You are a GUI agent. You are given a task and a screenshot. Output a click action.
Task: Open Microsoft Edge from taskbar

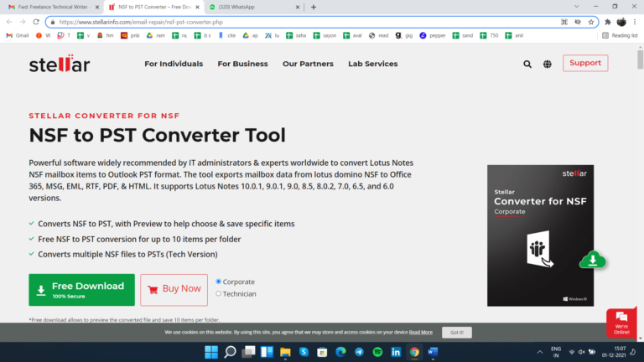tap(340, 352)
